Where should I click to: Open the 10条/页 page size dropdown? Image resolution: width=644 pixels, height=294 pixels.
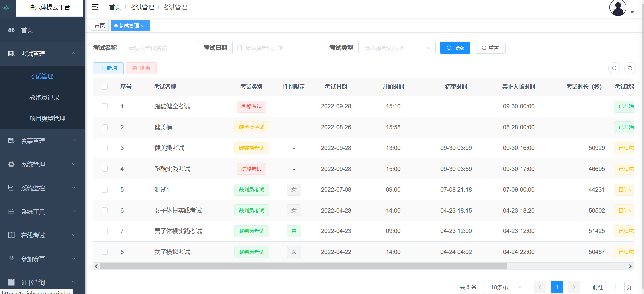[x=504, y=287]
